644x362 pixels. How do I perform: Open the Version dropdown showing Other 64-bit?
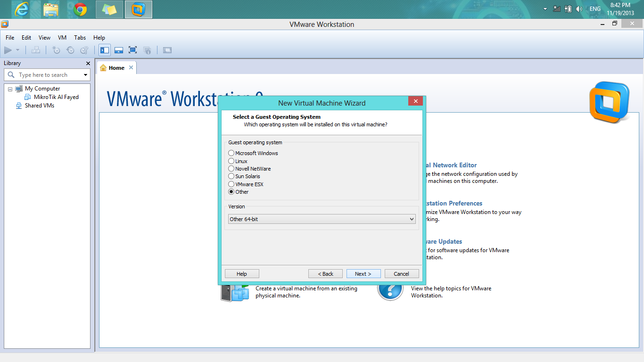[322, 219]
